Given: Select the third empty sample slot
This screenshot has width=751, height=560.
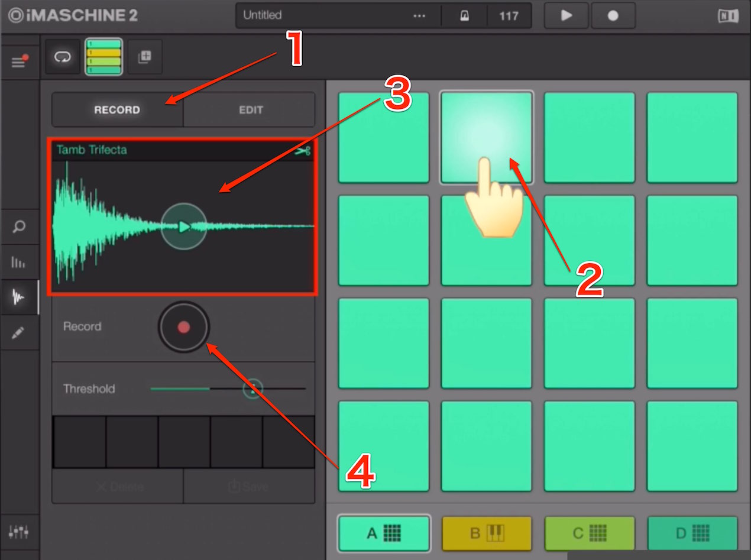Looking at the screenshot, I should point(184,442).
